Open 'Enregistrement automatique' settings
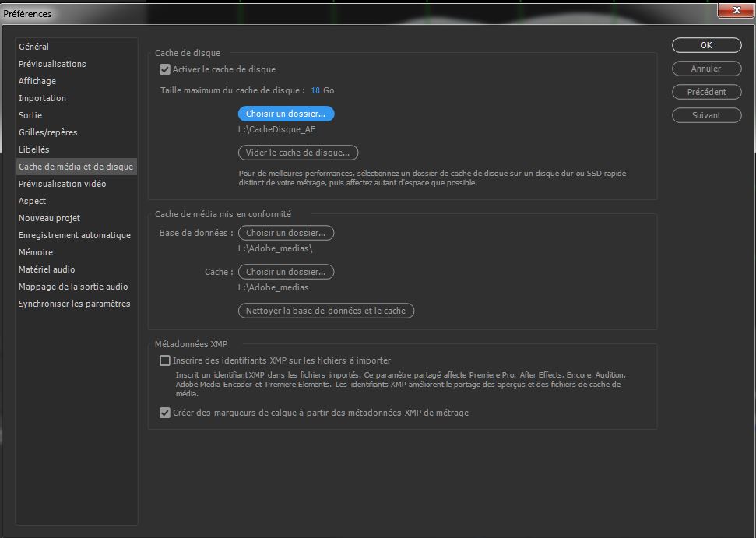The width and height of the screenshot is (756, 538). (x=75, y=235)
